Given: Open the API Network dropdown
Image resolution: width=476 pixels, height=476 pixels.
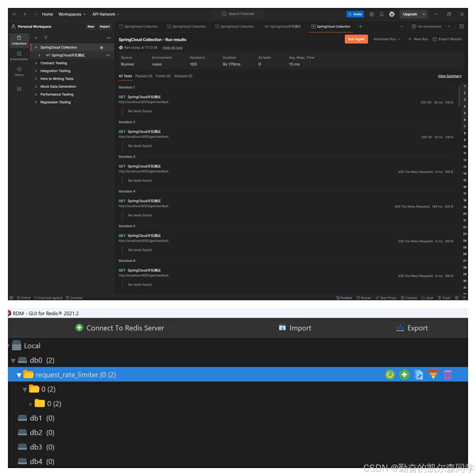Looking at the screenshot, I should [x=106, y=14].
